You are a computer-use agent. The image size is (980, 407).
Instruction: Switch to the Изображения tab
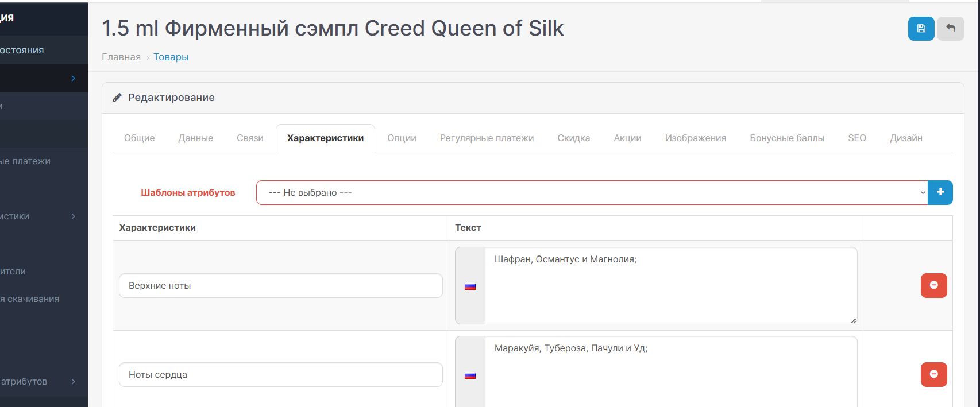tap(696, 138)
